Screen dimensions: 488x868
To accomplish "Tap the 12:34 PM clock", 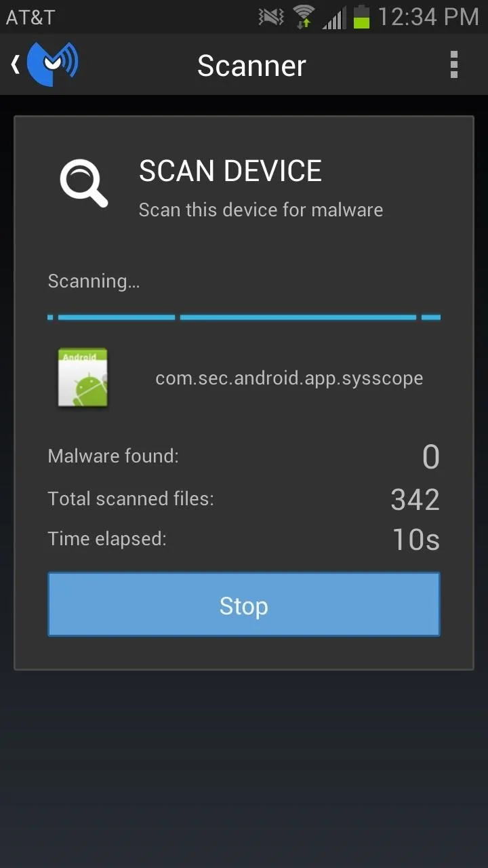I will coord(428,17).
